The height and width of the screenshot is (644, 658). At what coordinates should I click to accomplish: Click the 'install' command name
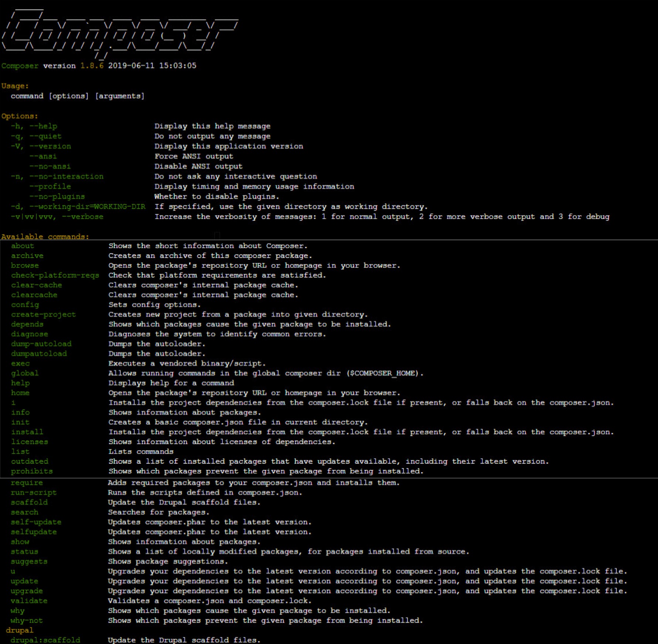(x=27, y=432)
